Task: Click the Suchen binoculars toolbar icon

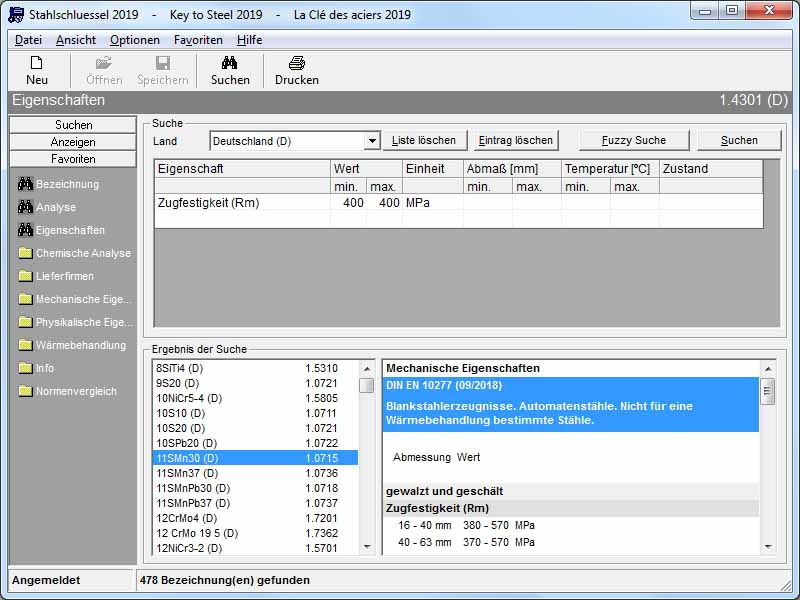Action: [x=230, y=63]
